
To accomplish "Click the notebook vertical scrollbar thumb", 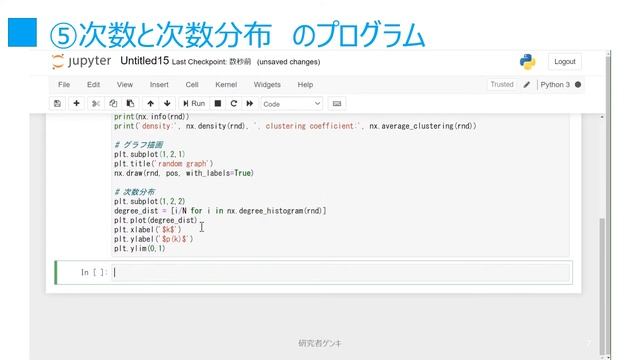I will pos(602,286).
